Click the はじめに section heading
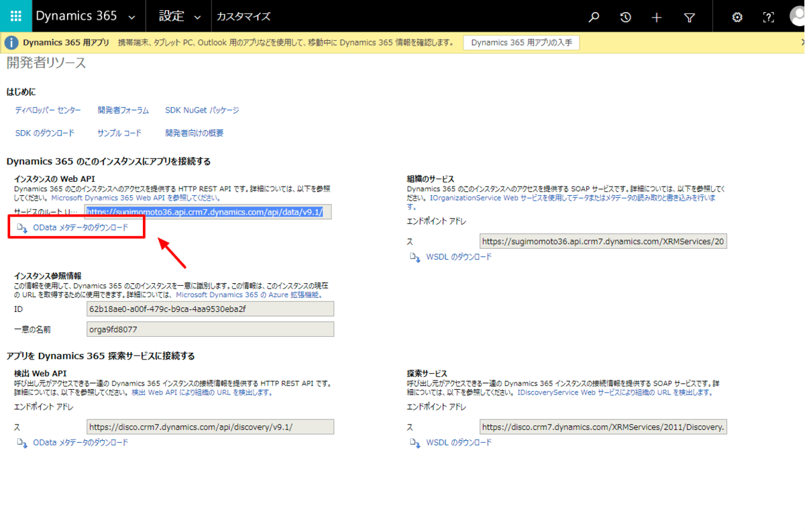The width and height of the screenshot is (805, 532). (21, 91)
